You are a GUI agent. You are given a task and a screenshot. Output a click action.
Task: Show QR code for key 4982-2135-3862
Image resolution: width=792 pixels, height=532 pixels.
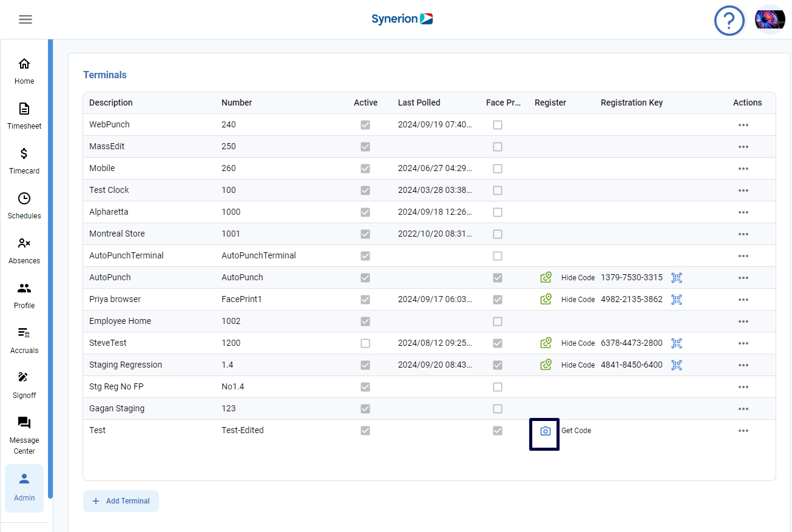[x=677, y=300]
